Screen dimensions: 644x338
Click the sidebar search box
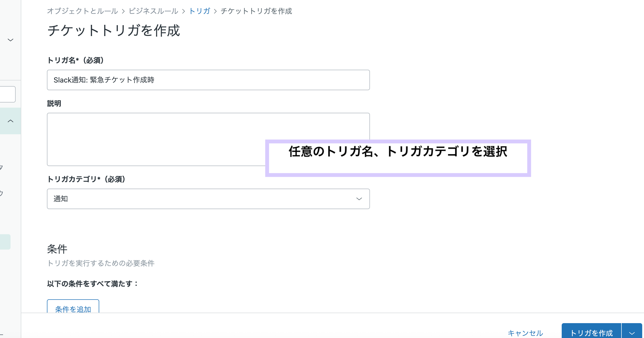[x=8, y=94]
